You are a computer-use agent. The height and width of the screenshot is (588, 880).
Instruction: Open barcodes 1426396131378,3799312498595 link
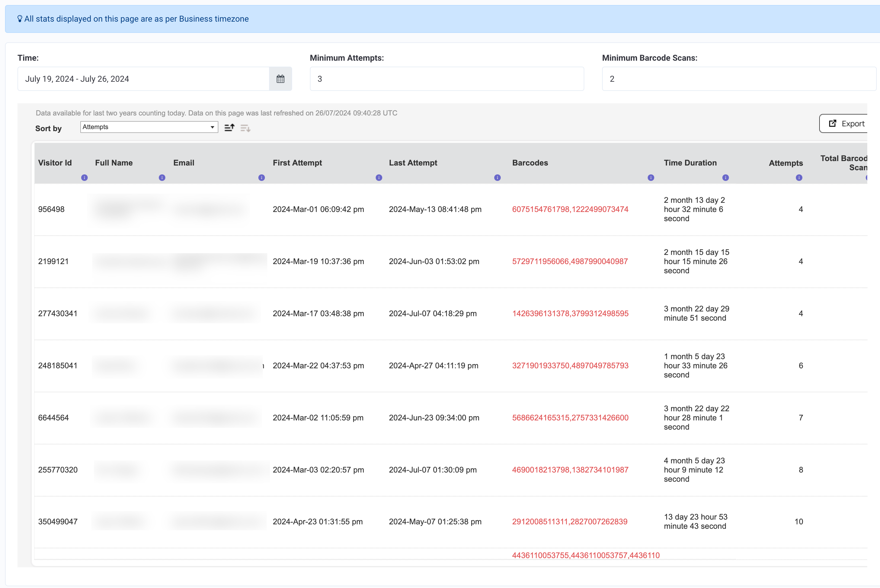pyautogui.click(x=570, y=314)
